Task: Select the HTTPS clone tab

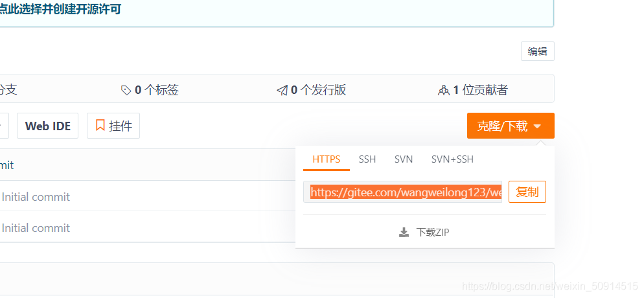Action: coord(327,159)
